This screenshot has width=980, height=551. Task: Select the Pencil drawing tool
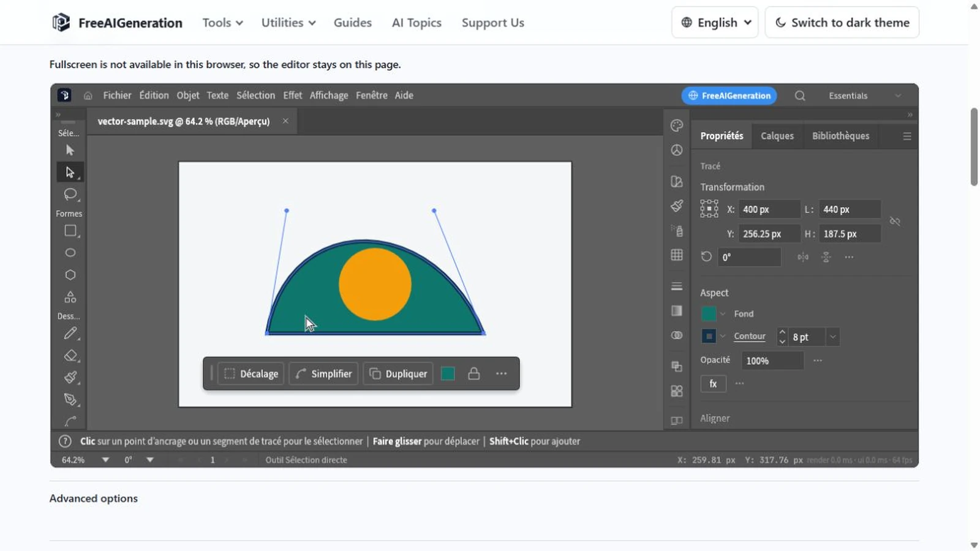click(70, 334)
